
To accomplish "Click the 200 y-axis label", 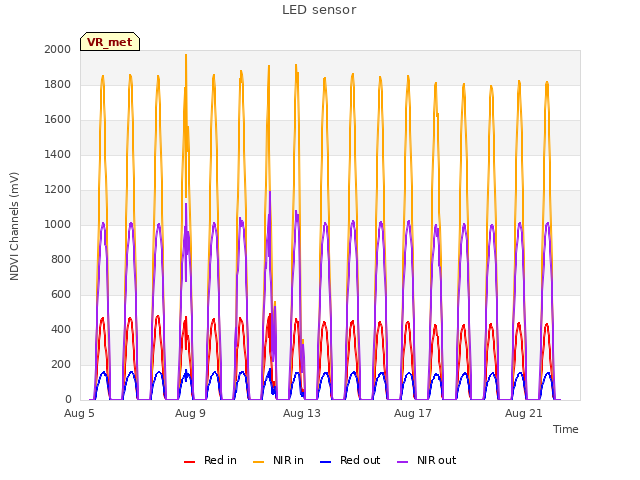I will click(x=61, y=364).
